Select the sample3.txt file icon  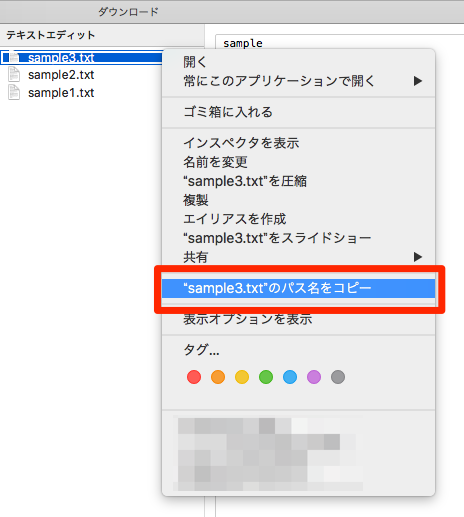tap(14, 57)
